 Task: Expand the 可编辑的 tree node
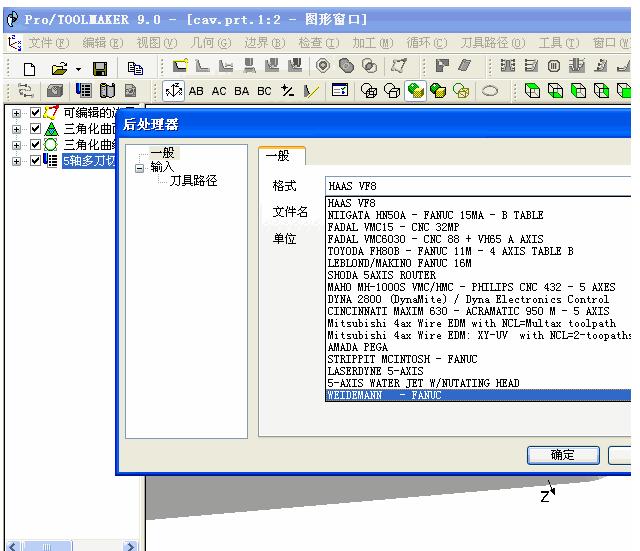point(16,113)
